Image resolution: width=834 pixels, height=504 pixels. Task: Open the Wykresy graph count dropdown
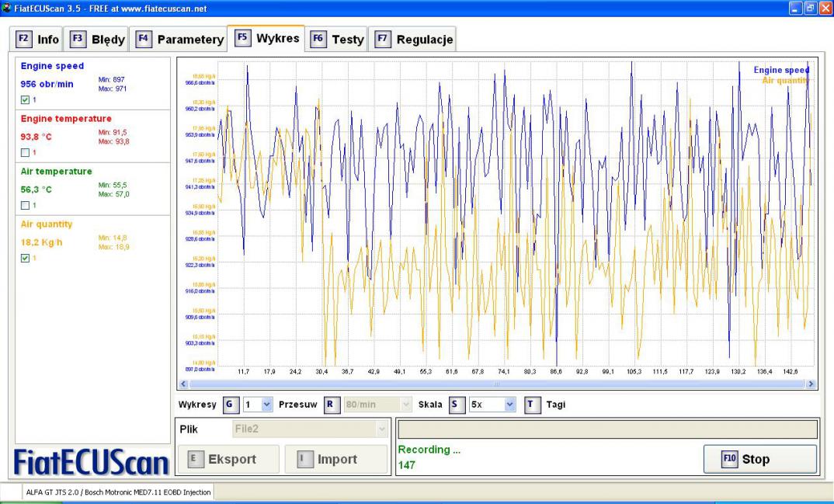(x=266, y=405)
